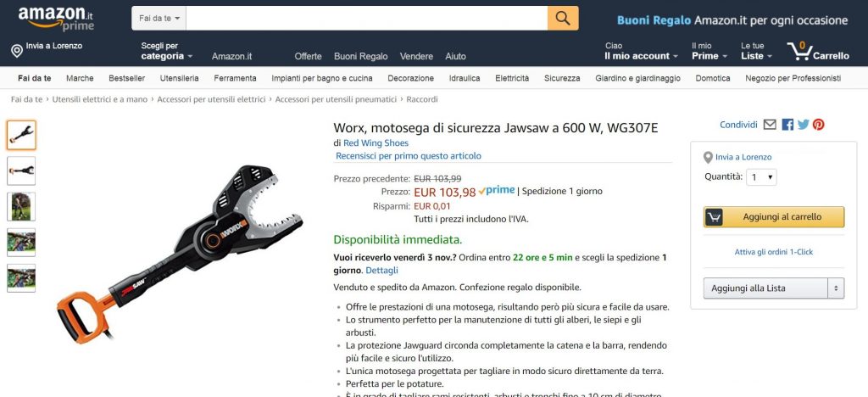Expand the Aggiungi alla Lista arrow
The height and width of the screenshot is (397, 868).
(x=836, y=288)
